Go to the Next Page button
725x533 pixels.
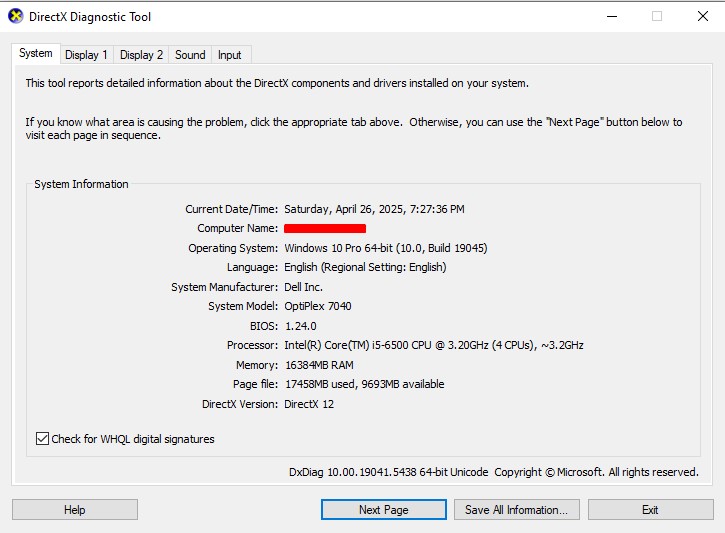pos(384,509)
